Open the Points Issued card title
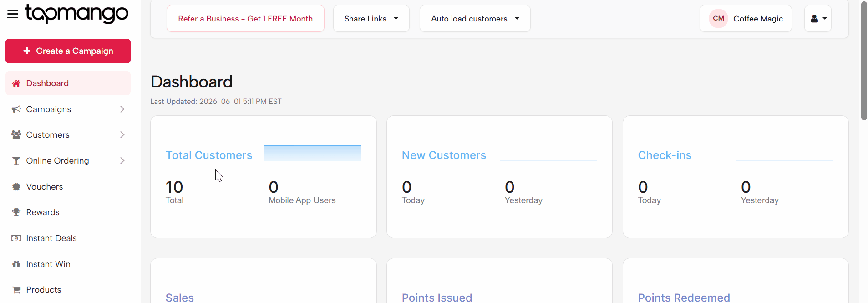Image resolution: width=868 pixels, height=303 pixels. (x=437, y=298)
